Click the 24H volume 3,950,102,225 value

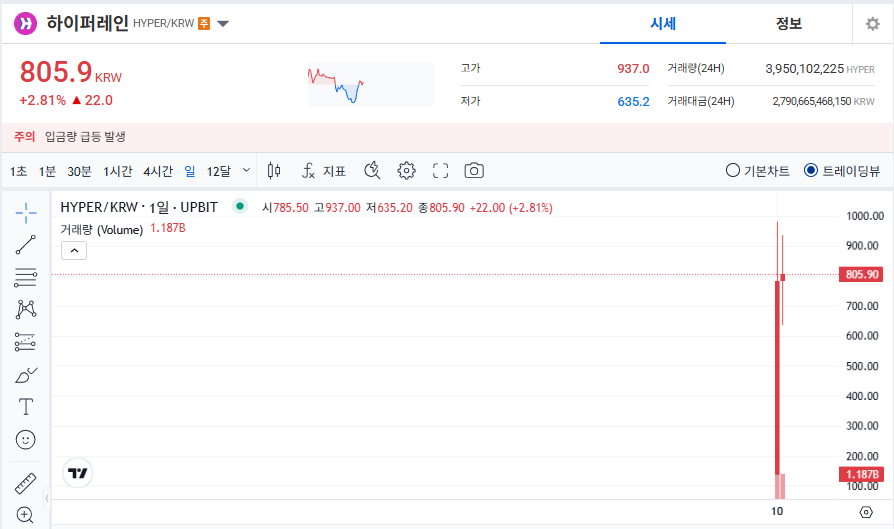point(804,69)
